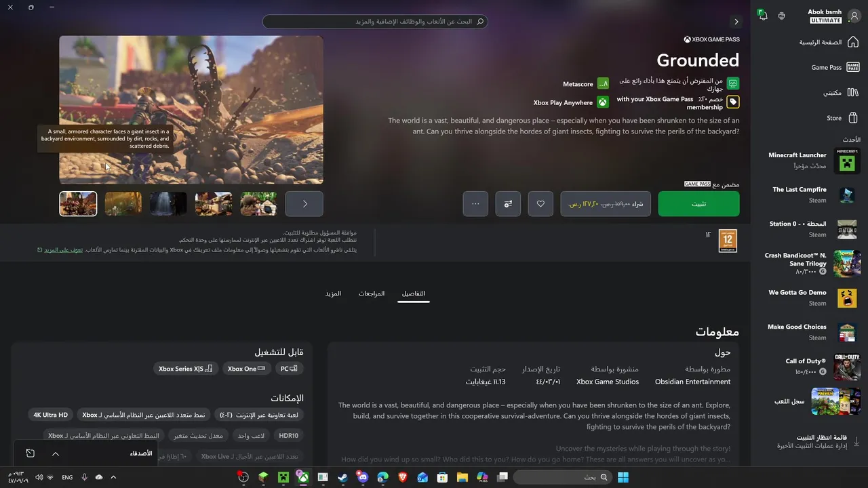Image resolution: width=868 pixels, height=488 pixels.
Task: Click Obsidian Entertainment developer name
Action: 692,382
